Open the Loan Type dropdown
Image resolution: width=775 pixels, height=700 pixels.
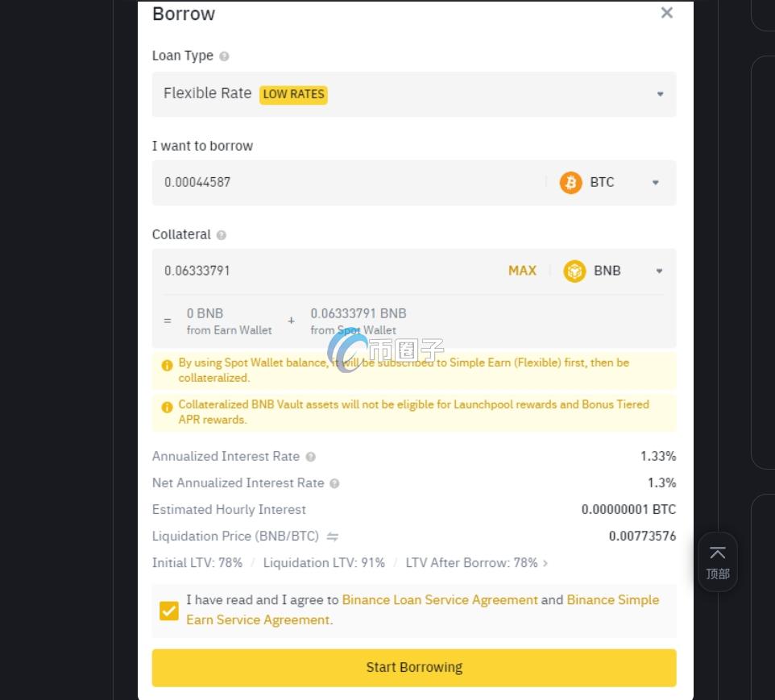click(x=660, y=94)
